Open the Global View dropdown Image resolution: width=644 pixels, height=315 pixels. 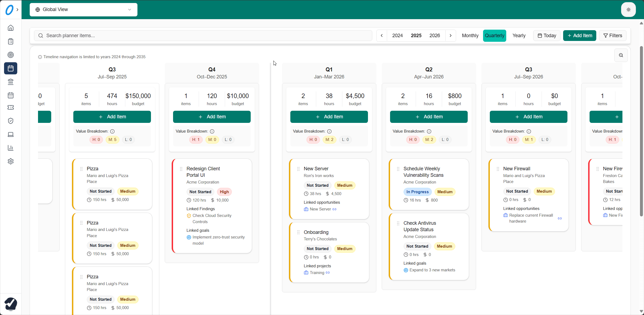click(x=83, y=9)
